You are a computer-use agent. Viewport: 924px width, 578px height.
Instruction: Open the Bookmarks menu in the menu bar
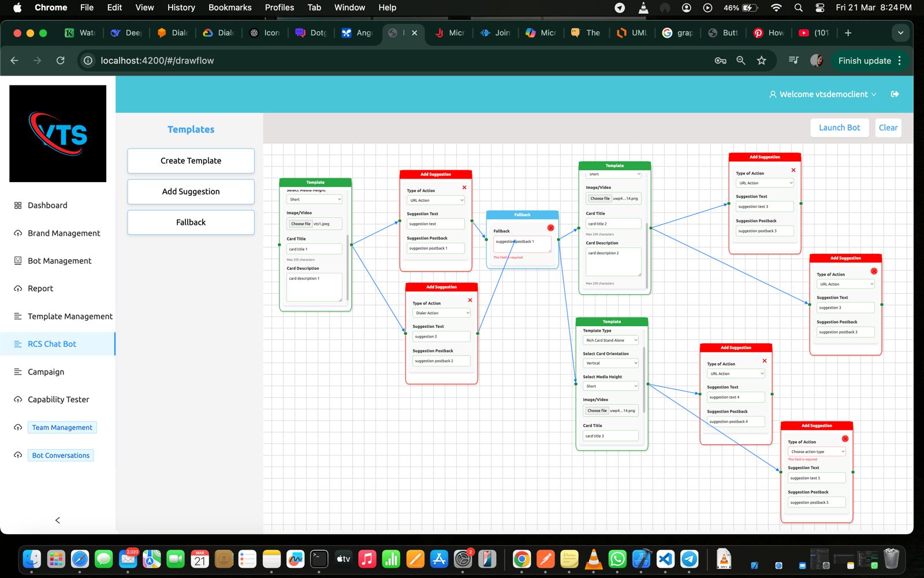coord(230,8)
